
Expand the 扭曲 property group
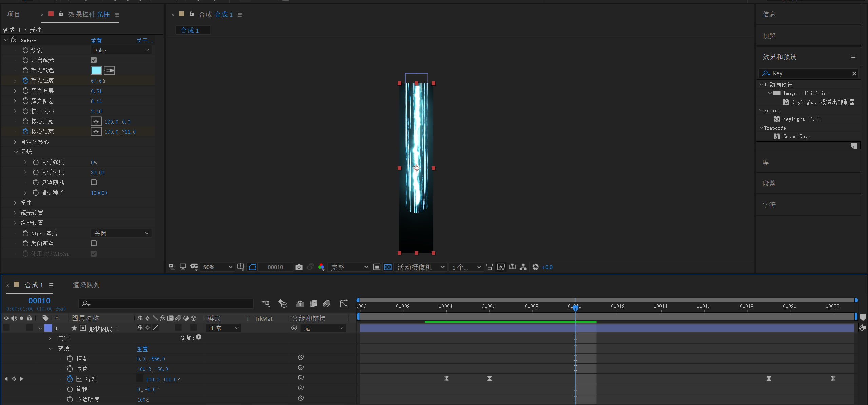click(x=15, y=203)
